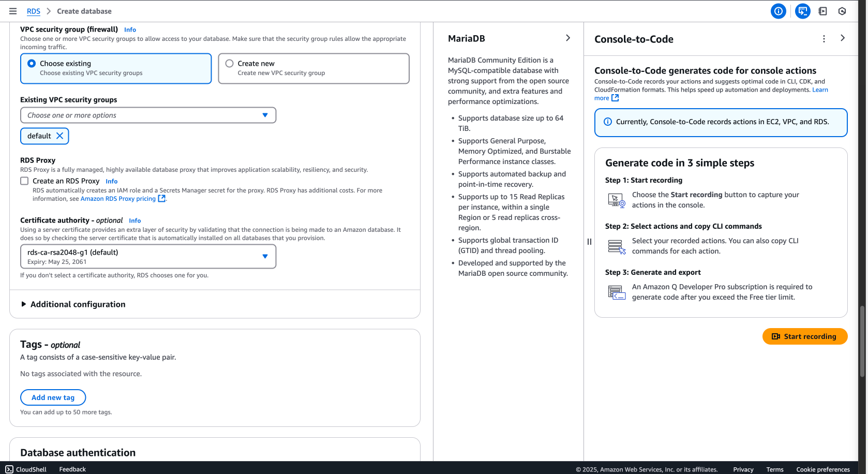Click the page vertical scrollbar thumb

click(862, 342)
